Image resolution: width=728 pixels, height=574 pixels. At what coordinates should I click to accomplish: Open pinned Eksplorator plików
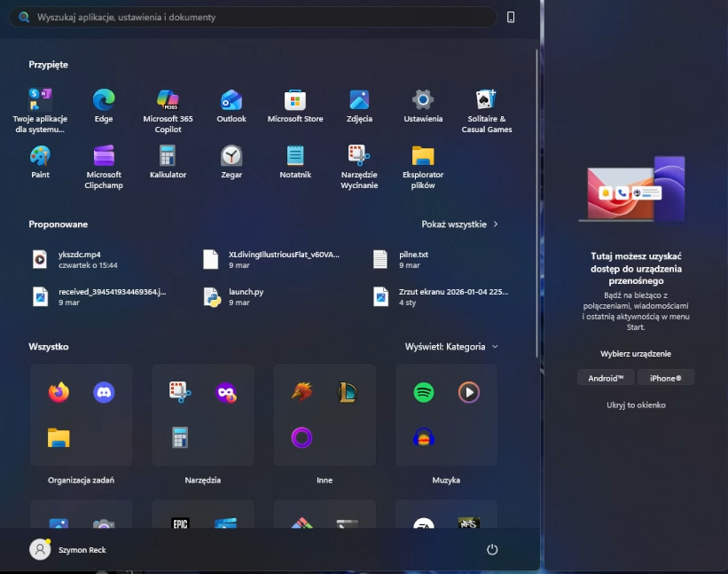point(423,167)
